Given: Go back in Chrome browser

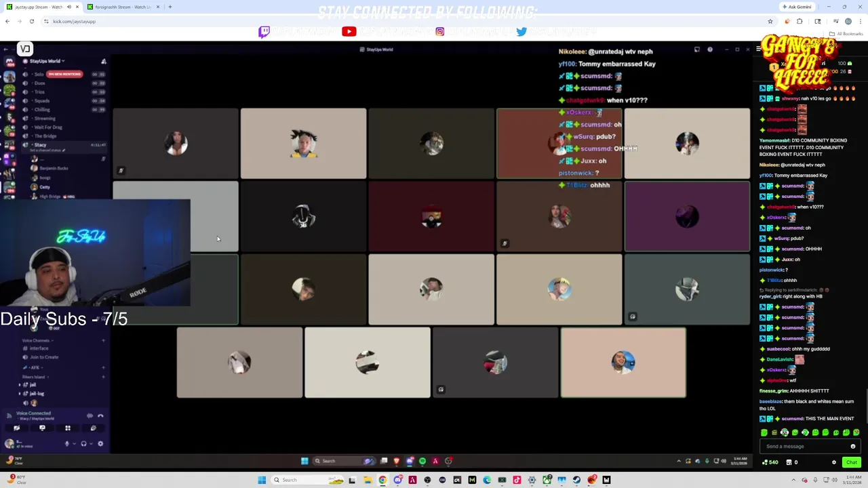Looking at the screenshot, I should (7, 21).
